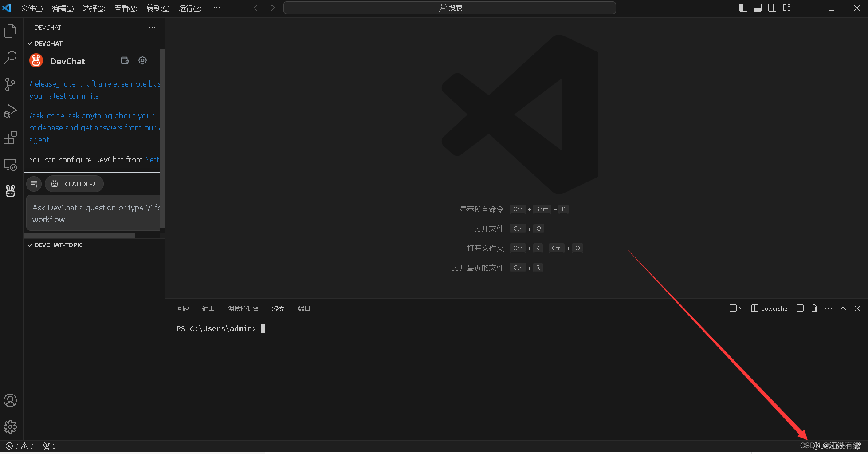Open the Accounts icon in activity bar
This screenshot has height=454, width=868.
tap(10, 400)
